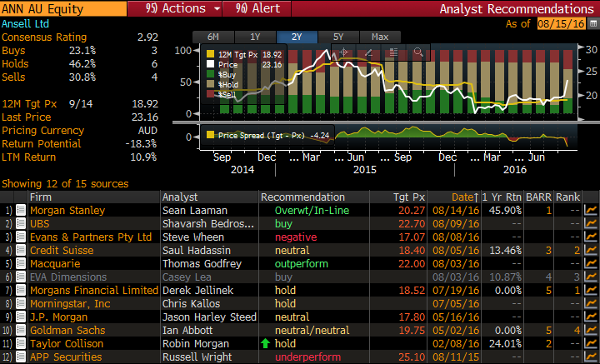Open the Goldman Sachs firm link
Screen dimensions: 600x364
pyautogui.click(x=67, y=331)
